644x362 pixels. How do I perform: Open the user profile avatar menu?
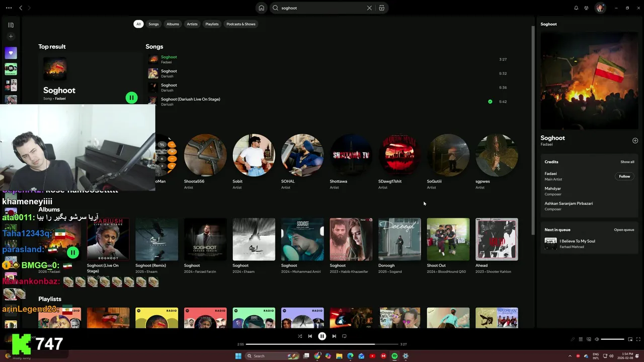(x=600, y=8)
